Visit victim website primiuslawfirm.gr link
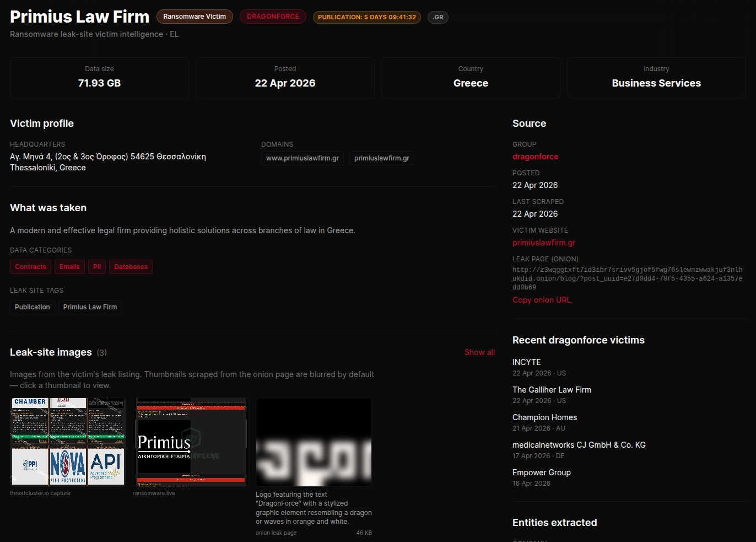The height and width of the screenshot is (542, 756). [x=544, y=243]
